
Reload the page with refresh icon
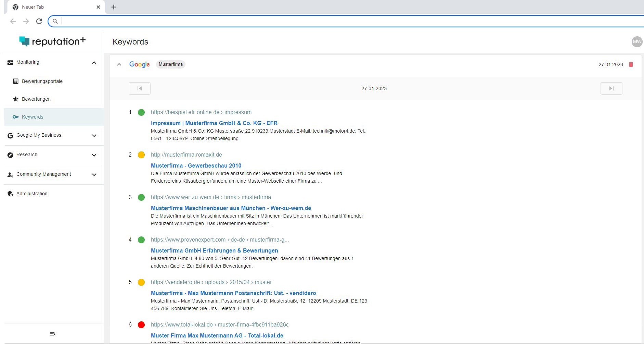[x=39, y=21]
